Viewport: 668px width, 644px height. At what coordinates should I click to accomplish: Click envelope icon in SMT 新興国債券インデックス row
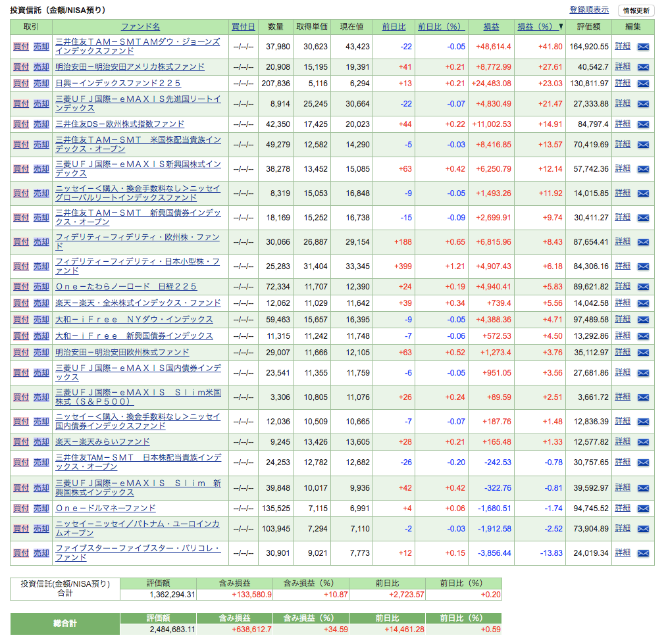coord(643,218)
